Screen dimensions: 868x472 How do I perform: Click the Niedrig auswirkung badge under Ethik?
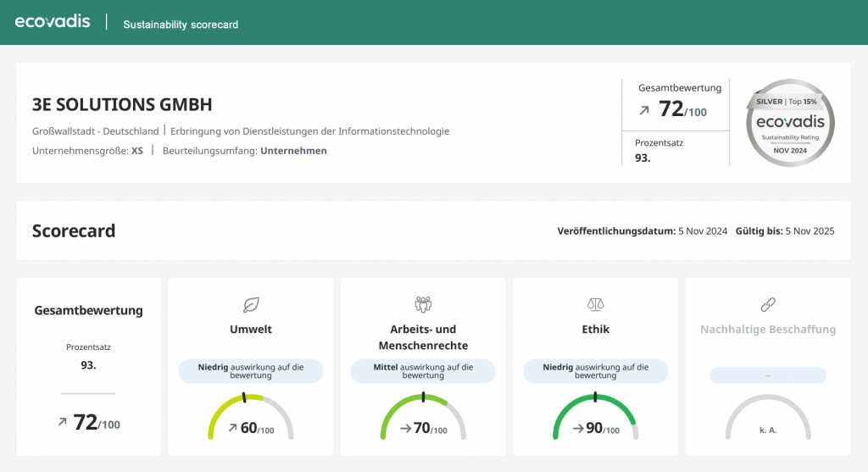595,371
